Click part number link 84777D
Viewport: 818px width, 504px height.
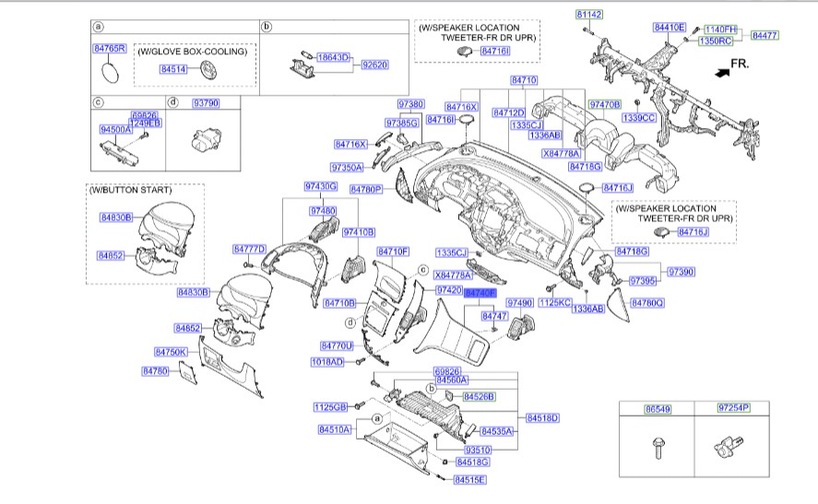[249, 249]
